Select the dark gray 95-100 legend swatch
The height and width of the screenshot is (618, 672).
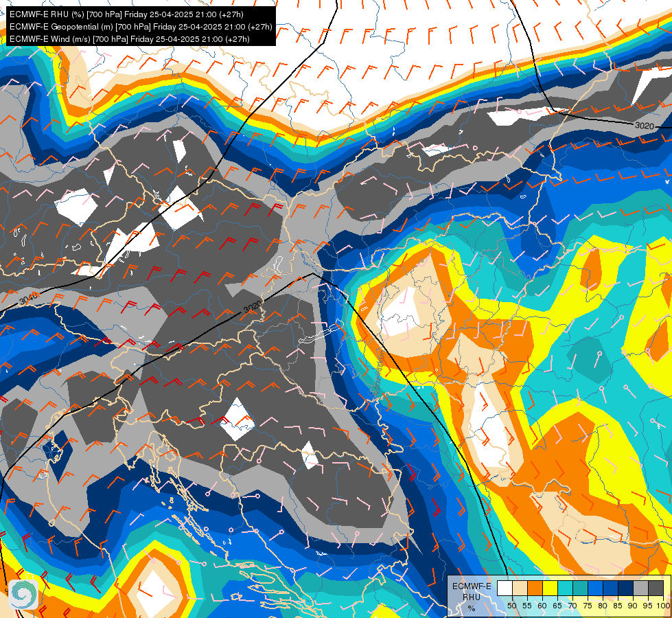[x=656, y=588]
